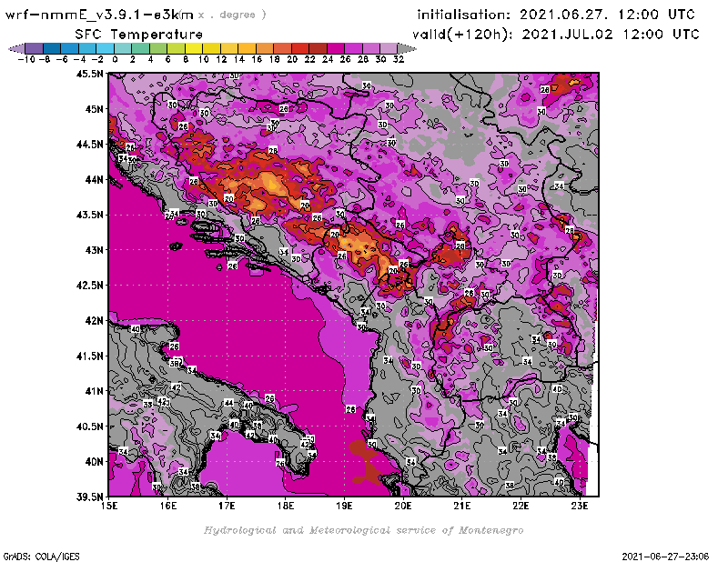
Task: Click the '42N' latitude label
Action: point(94,321)
